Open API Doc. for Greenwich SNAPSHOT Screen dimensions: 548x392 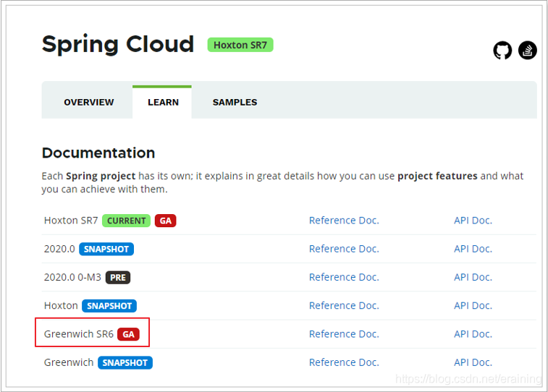point(473,362)
